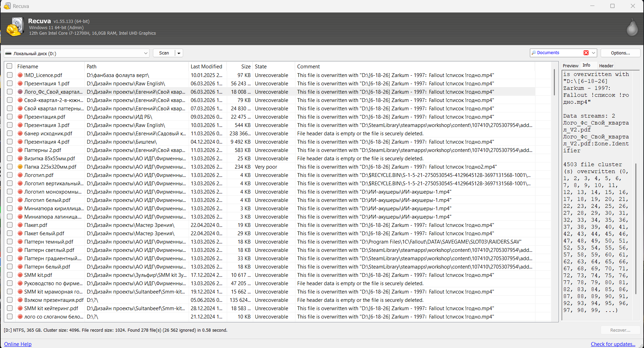Check the box for Презентация 1.pdf

tap(10, 84)
